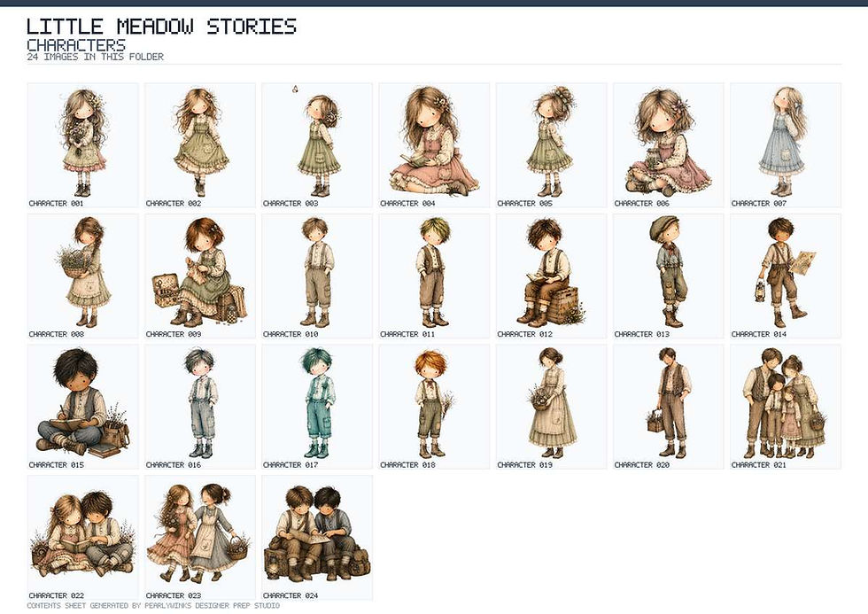The width and height of the screenshot is (868, 614).
Task: Click the 'Little Meadow Stories' title
Action: pos(161,26)
